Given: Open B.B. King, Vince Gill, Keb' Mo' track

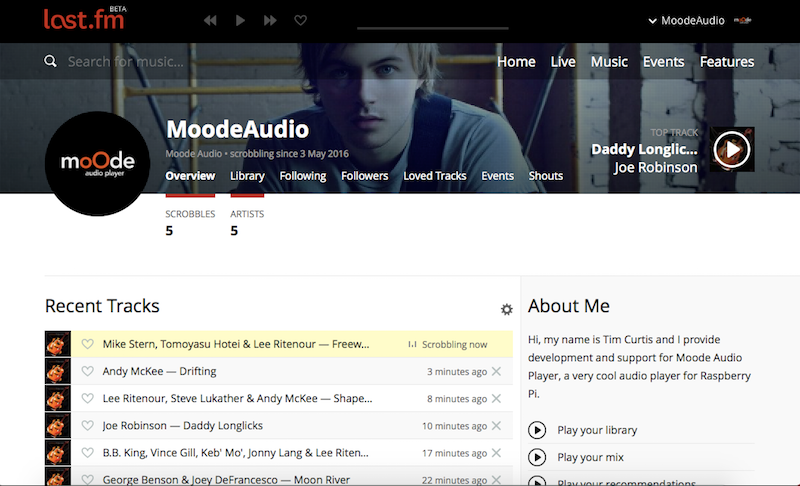Looking at the screenshot, I should pyautogui.click(x=235, y=452).
